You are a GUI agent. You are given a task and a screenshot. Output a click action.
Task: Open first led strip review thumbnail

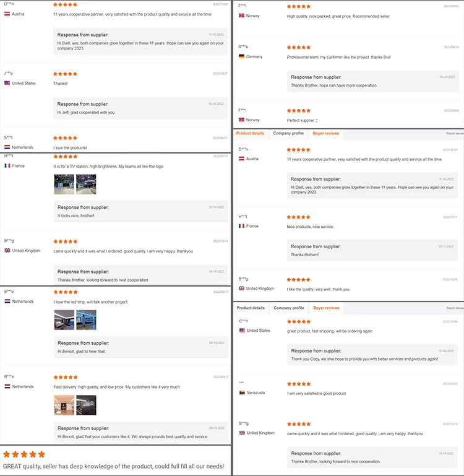[x=64, y=320]
